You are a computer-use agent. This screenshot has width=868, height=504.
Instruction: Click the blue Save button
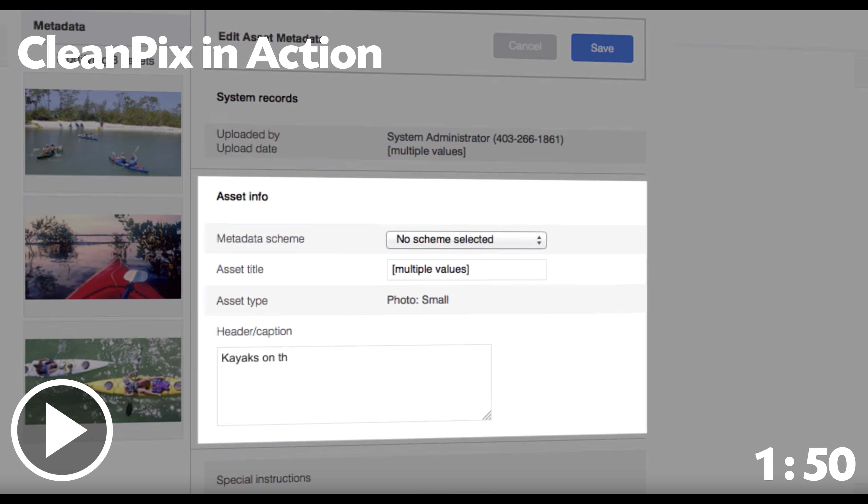[602, 48]
